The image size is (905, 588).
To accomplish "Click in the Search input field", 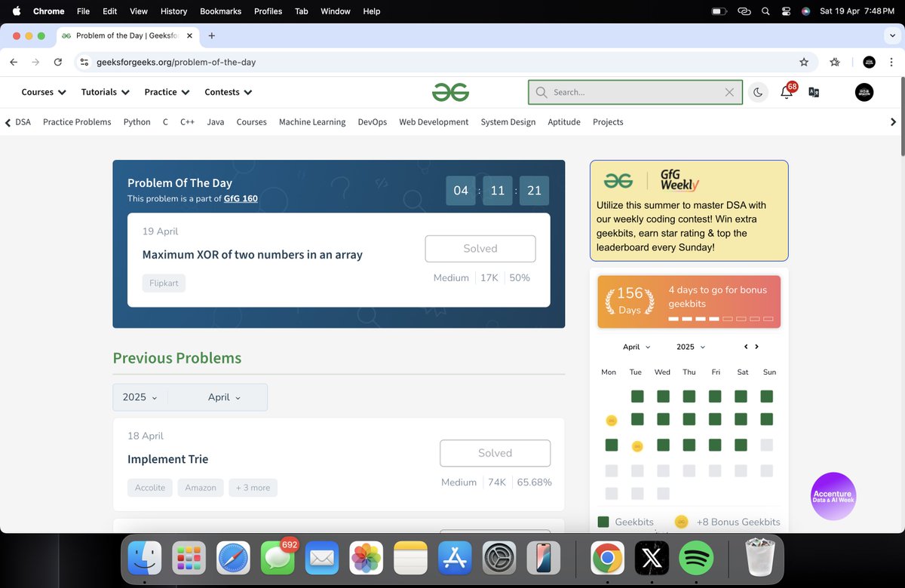I will click(636, 92).
